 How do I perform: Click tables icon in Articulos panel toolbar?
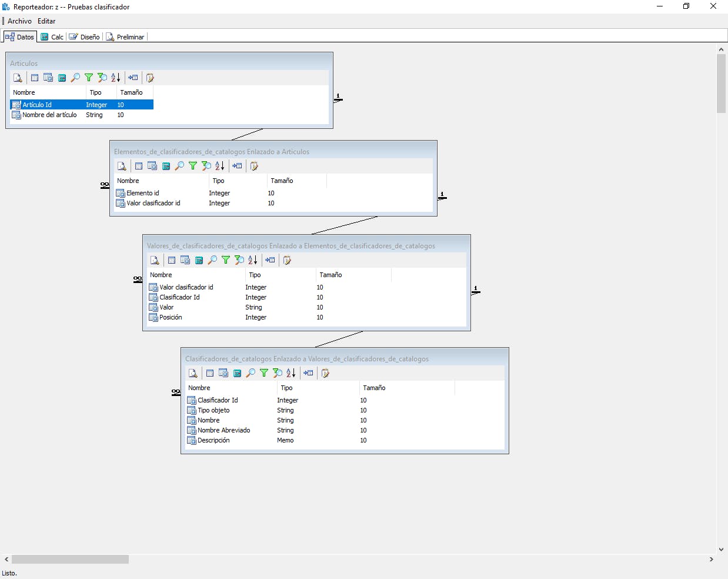coord(35,78)
